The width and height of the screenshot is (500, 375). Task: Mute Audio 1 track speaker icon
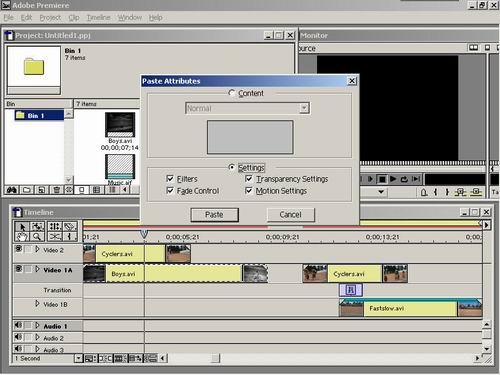click(x=19, y=325)
